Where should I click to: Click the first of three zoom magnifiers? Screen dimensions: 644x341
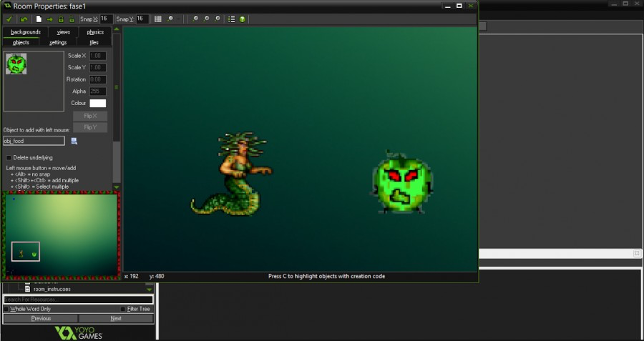(x=195, y=19)
